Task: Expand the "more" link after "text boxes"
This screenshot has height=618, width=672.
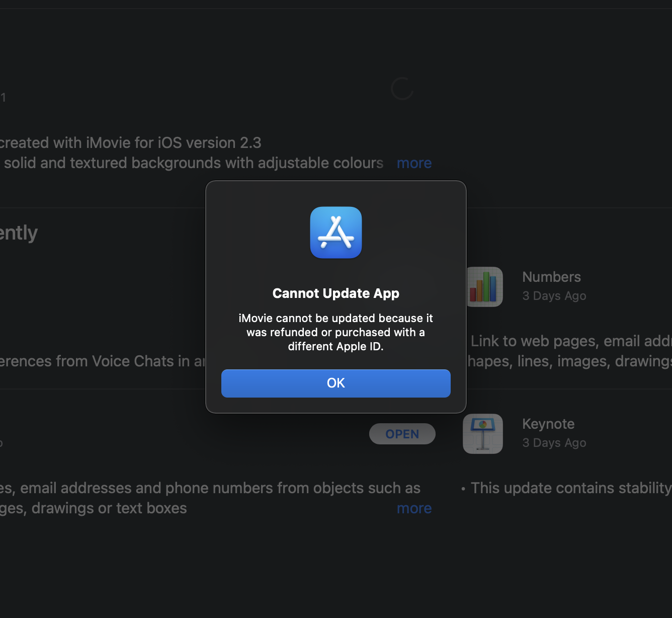Action: point(414,508)
